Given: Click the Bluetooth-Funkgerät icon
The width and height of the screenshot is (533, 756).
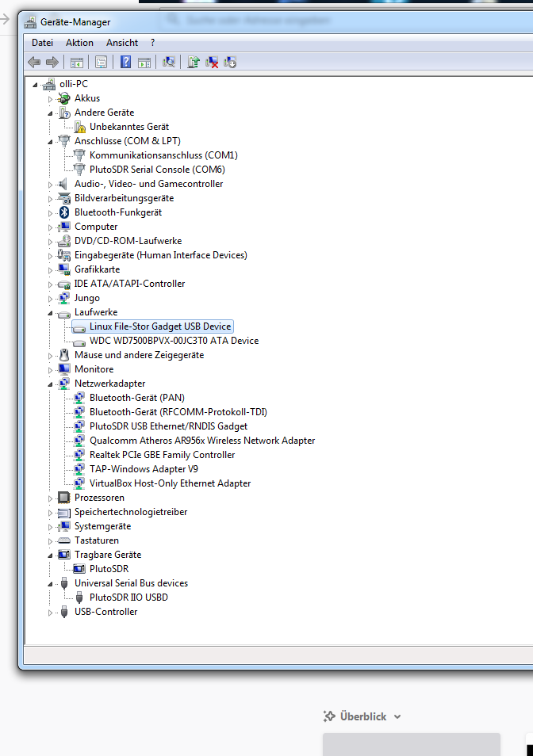Looking at the screenshot, I should pos(63,212).
